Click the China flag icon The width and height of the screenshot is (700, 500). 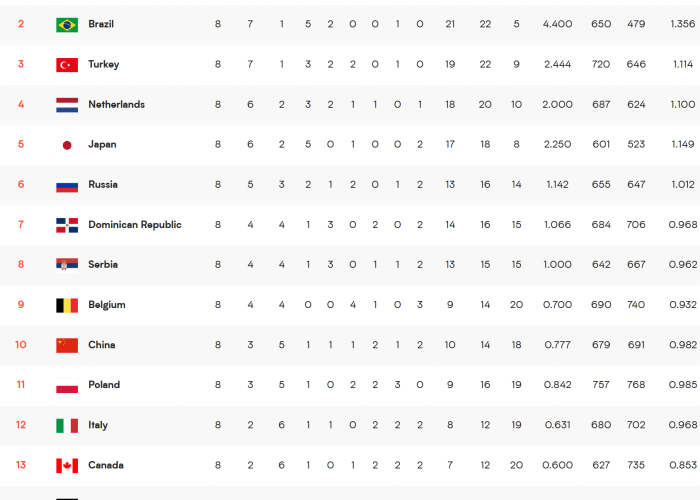pos(67,345)
